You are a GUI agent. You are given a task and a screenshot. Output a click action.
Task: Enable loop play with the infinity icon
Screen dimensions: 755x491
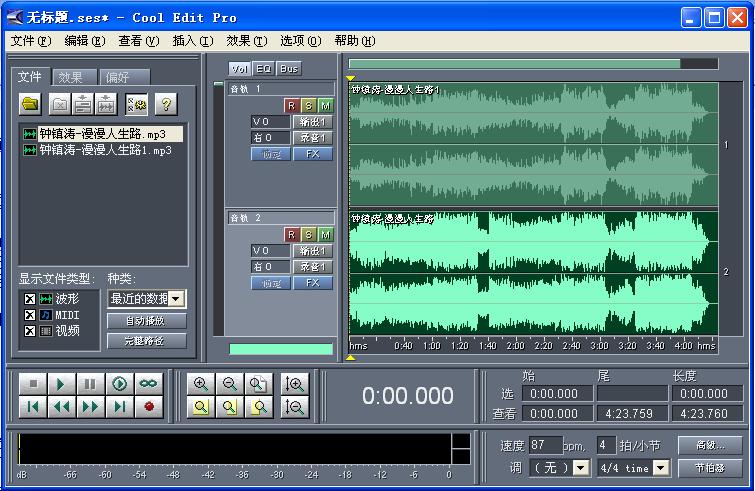pos(148,384)
